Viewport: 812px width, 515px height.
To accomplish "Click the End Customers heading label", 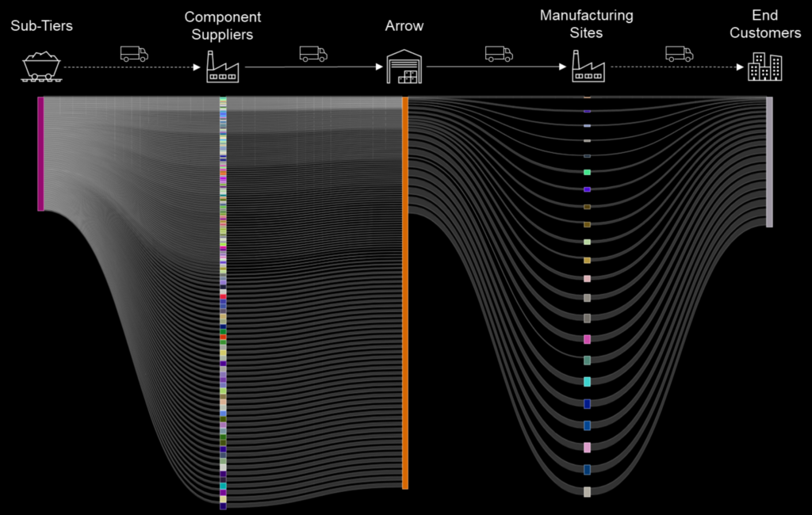I will tap(765, 24).
